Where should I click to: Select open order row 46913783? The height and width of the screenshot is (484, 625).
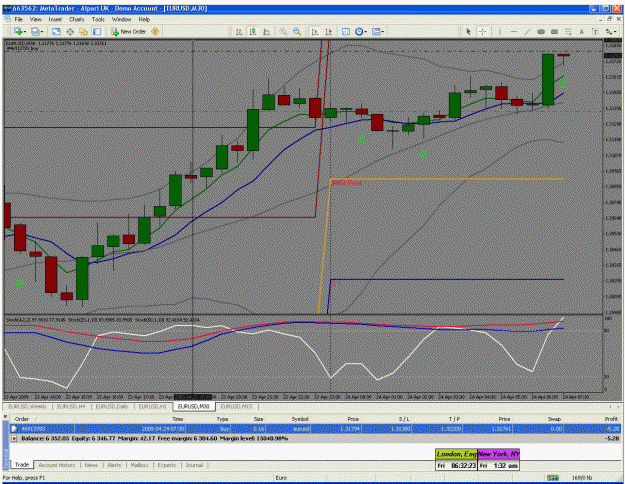point(315,429)
